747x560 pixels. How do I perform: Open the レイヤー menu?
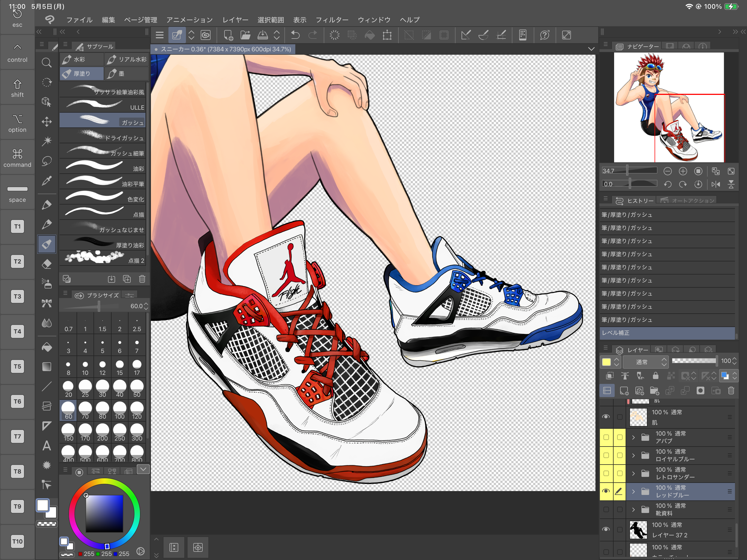[235, 20]
